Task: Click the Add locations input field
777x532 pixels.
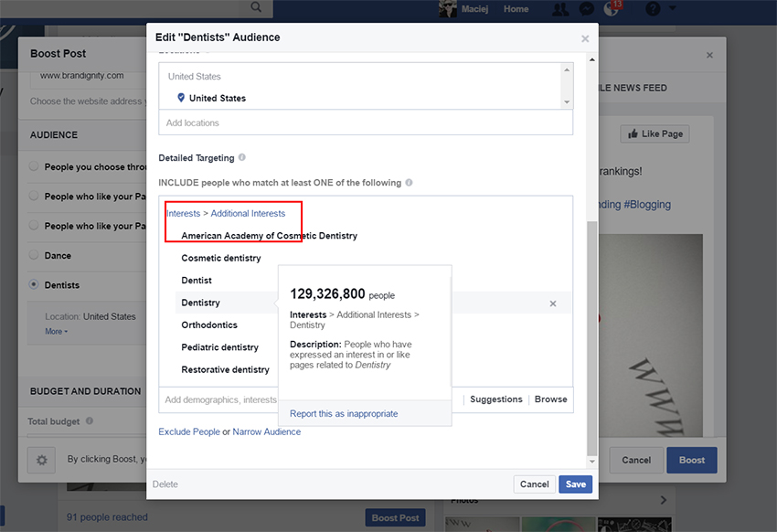Action: click(366, 122)
